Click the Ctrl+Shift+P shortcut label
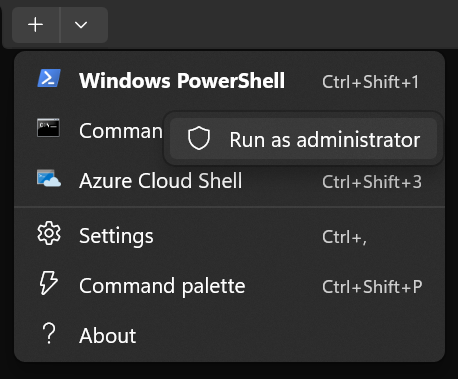The width and height of the screenshot is (458, 379). coord(372,287)
